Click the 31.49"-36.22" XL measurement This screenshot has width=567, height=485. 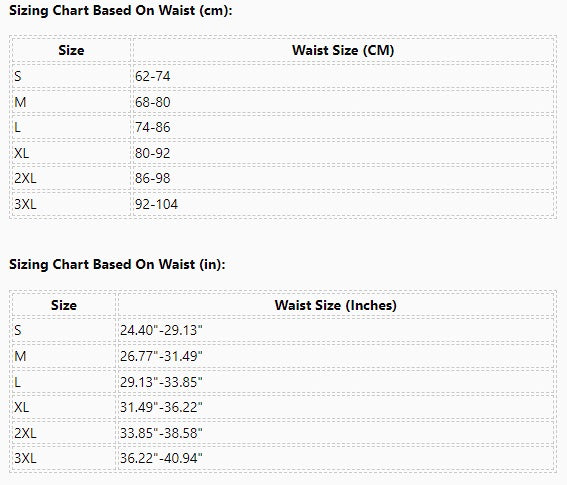(x=161, y=407)
